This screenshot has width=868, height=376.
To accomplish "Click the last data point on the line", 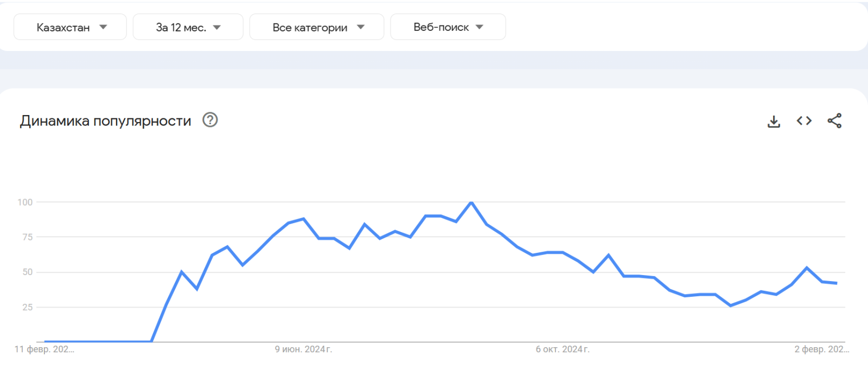I will pos(837,283).
